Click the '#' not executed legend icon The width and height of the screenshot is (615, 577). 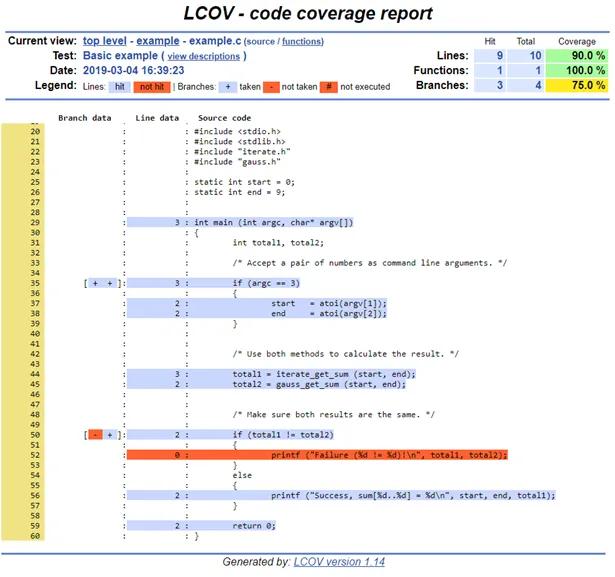[x=329, y=87]
